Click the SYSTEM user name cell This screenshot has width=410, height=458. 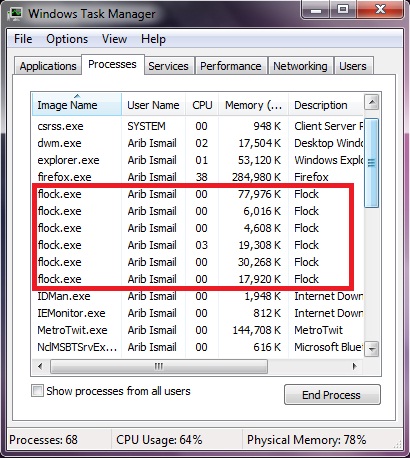[146, 126]
